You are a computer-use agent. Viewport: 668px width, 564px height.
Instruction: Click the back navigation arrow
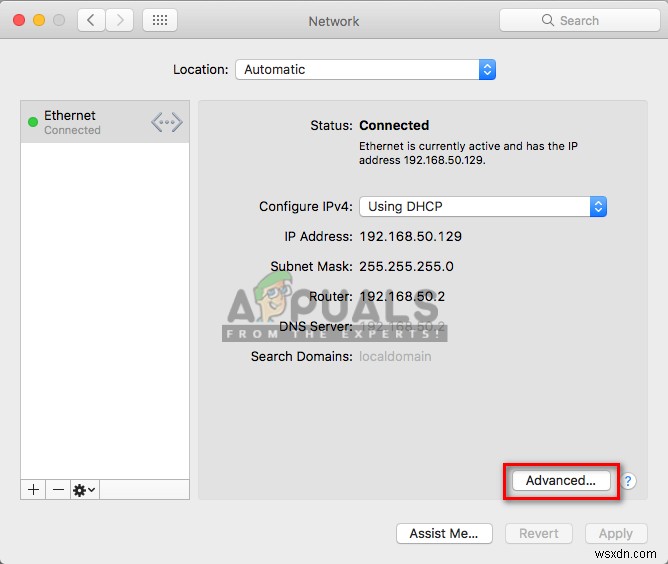(x=91, y=20)
